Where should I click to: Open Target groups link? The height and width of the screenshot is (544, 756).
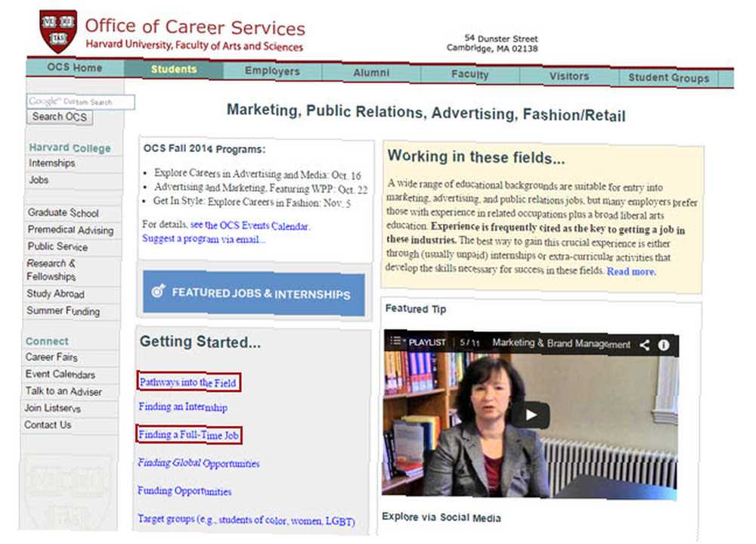click(x=246, y=520)
